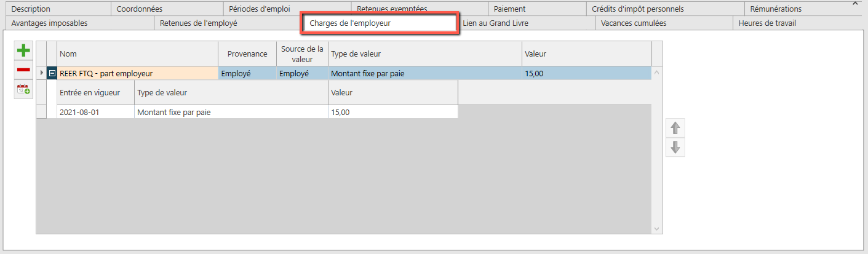Click Source de la valeur header

click(x=302, y=54)
